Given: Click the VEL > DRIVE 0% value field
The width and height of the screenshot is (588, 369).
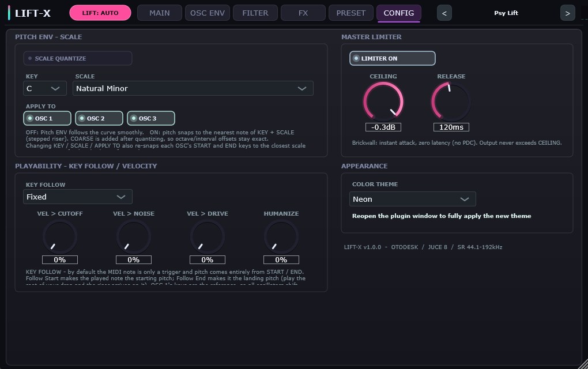Looking at the screenshot, I should click(x=208, y=260).
